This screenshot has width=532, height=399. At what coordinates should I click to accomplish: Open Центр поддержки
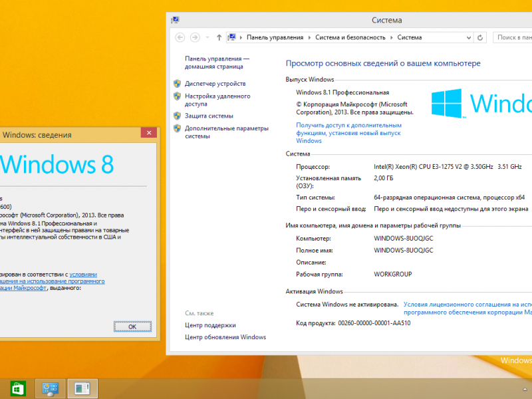coord(210,325)
